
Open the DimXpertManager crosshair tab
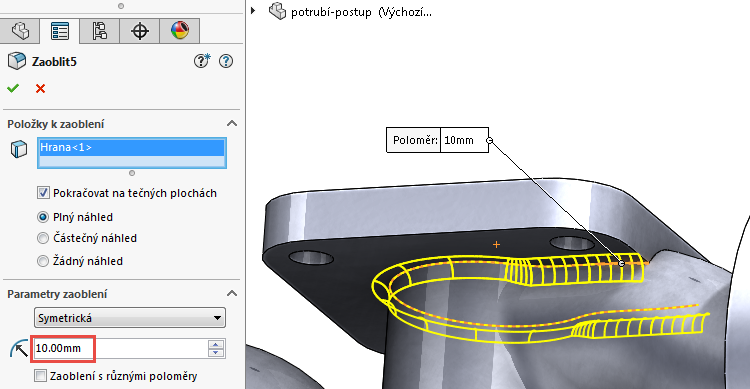140,32
